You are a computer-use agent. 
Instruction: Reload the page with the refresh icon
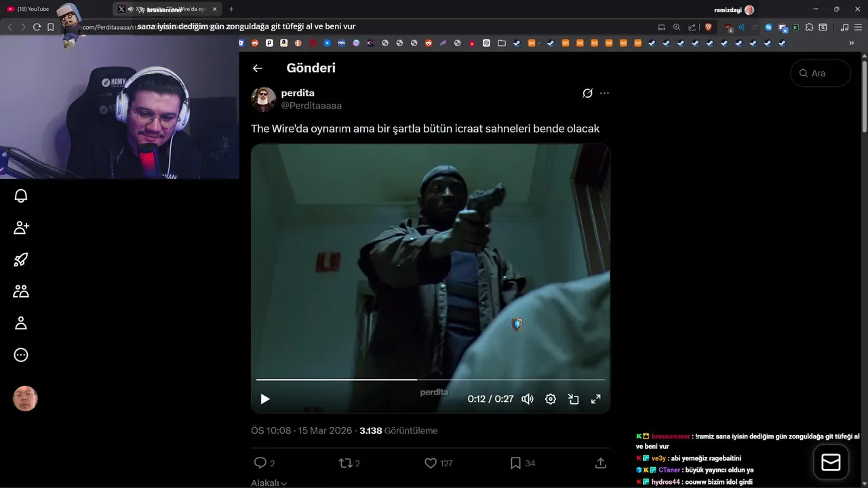point(37,27)
